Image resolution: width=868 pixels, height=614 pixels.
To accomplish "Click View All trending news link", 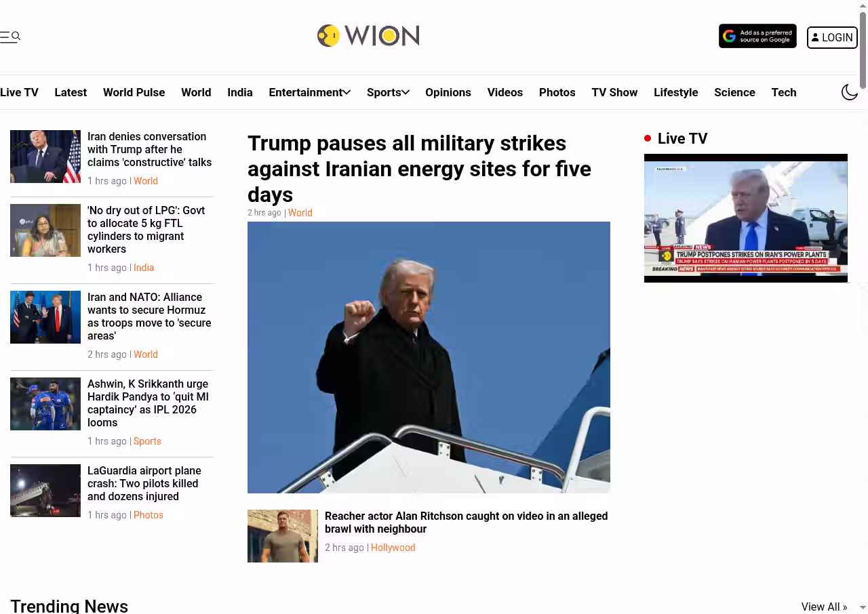I will tap(824, 607).
